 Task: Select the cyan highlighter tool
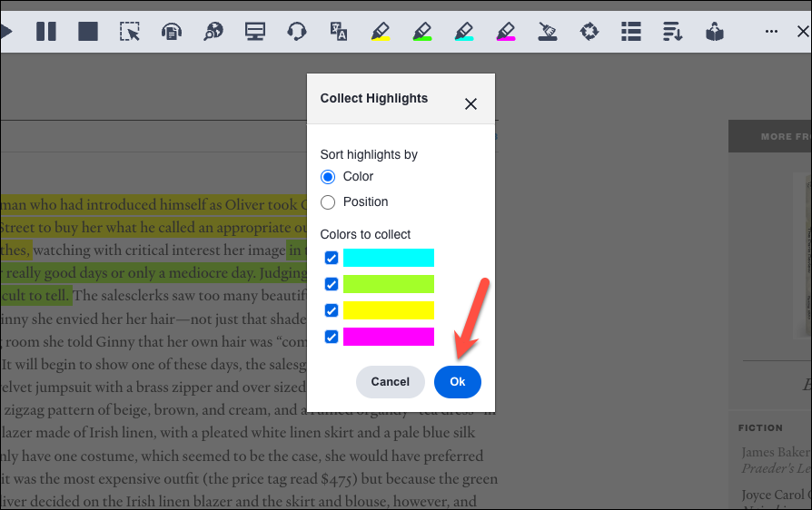point(464,32)
